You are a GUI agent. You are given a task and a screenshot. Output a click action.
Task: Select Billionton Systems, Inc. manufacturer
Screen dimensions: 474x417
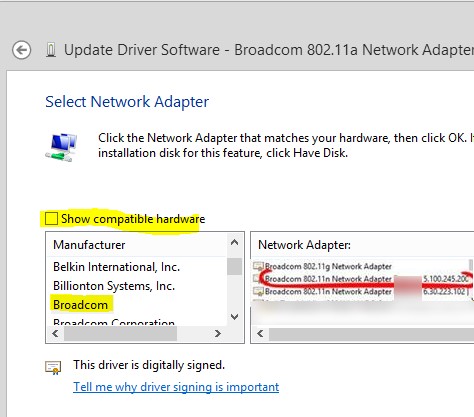[x=114, y=286]
